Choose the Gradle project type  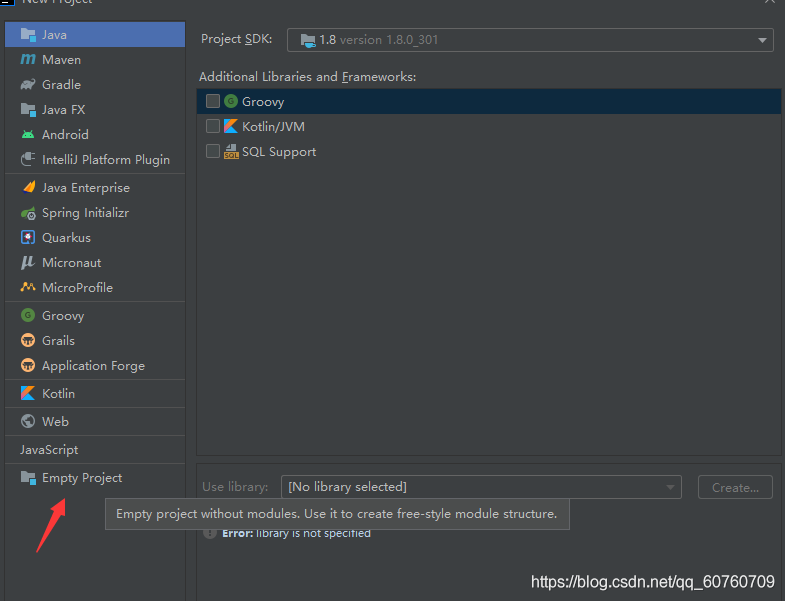[x=95, y=85]
